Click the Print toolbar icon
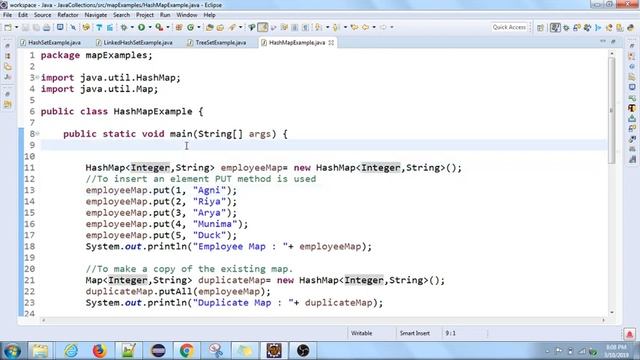Viewport: 640px width, 360px height. coord(47,27)
